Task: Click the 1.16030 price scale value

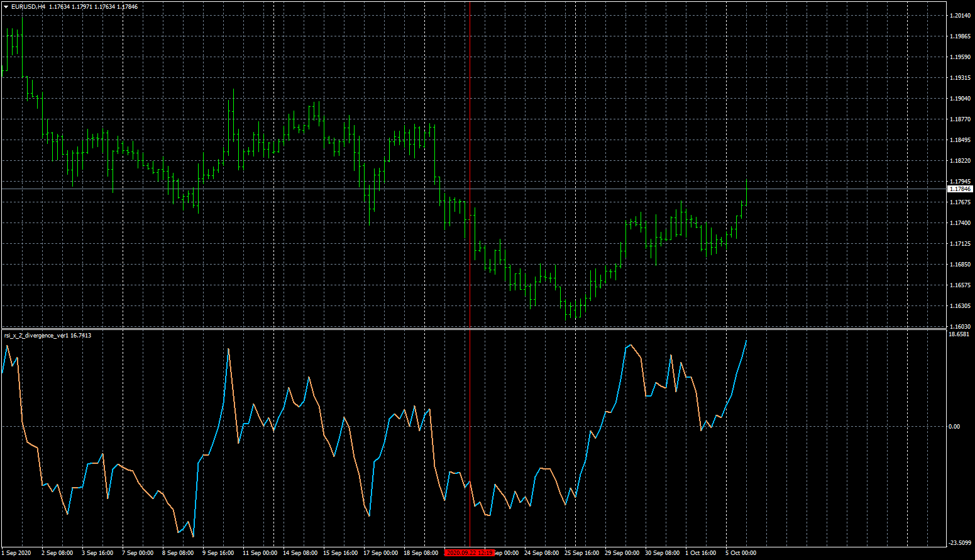Action: click(x=960, y=327)
